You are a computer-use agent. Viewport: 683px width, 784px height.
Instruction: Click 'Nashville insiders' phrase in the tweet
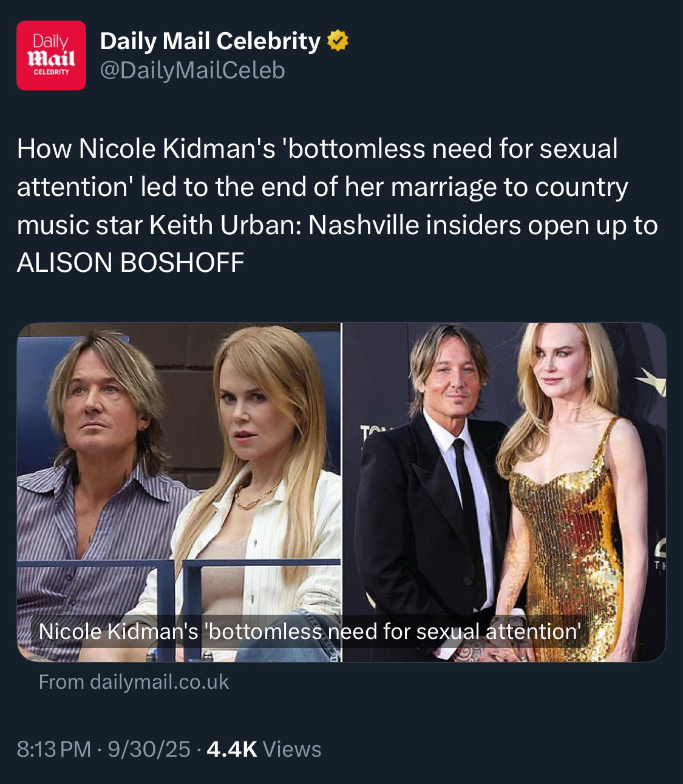coord(414,225)
